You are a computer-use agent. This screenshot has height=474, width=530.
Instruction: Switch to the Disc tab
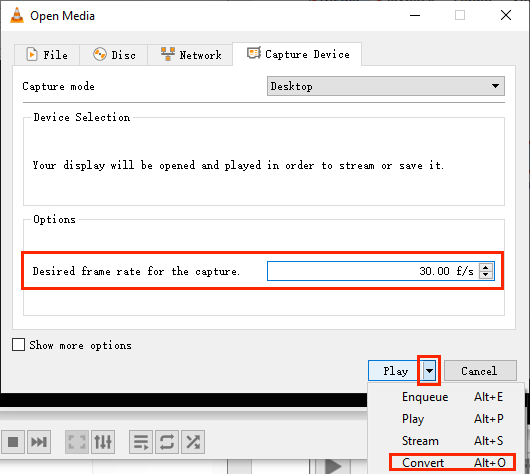[x=114, y=55]
